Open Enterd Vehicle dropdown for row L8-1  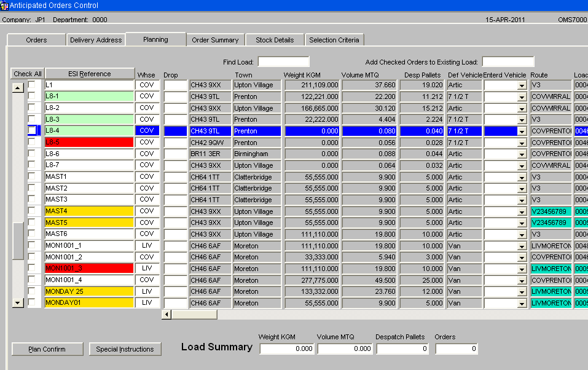522,97
